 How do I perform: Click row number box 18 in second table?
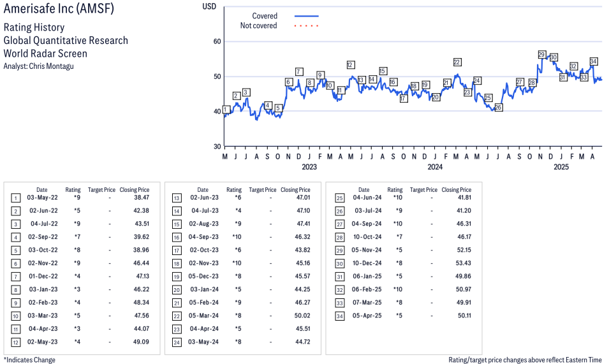pyautogui.click(x=177, y=264)
